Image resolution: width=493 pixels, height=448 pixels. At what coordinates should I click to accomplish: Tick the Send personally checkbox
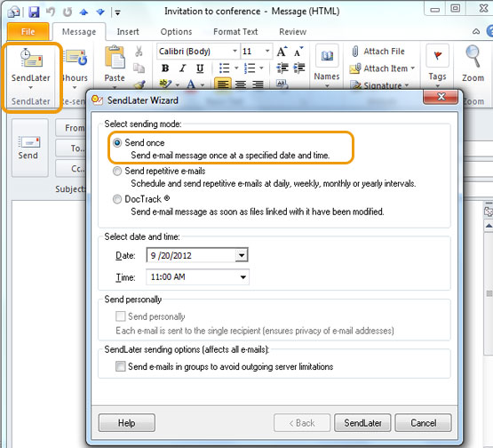tap(121, 316)
